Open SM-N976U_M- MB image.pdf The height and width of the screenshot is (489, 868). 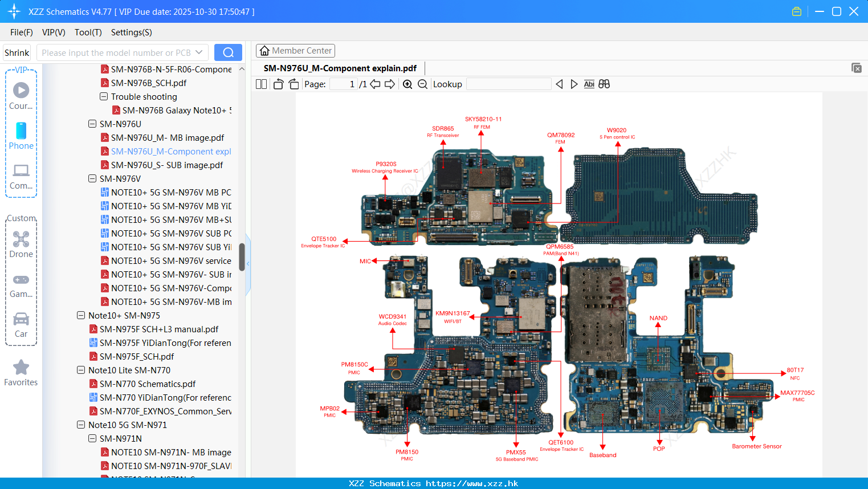click(168, 138)
